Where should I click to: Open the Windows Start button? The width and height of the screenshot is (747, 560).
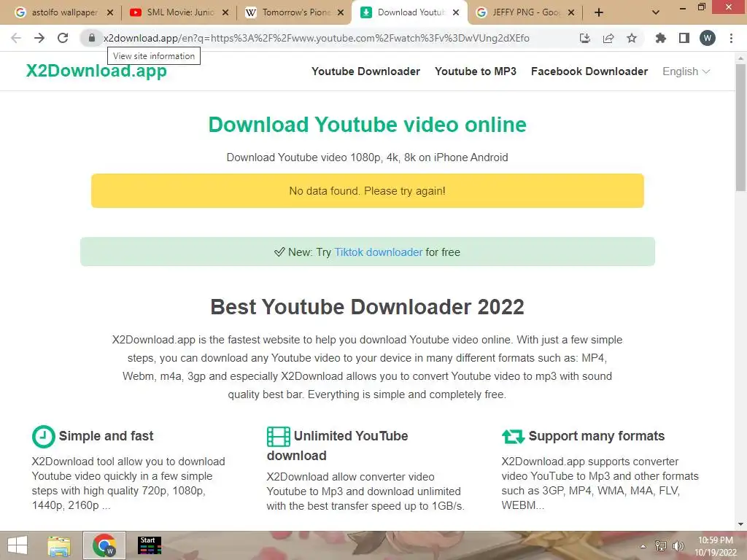18,545
